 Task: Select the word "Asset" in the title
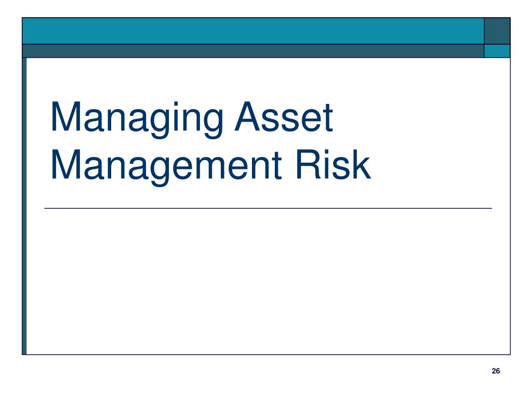pyautogui.click(x=284, y=116)
